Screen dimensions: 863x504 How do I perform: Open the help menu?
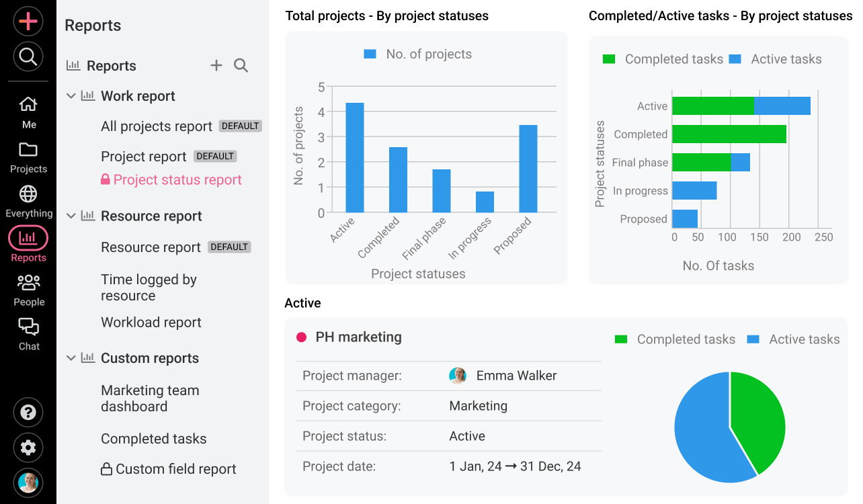[x=28, y=412]
